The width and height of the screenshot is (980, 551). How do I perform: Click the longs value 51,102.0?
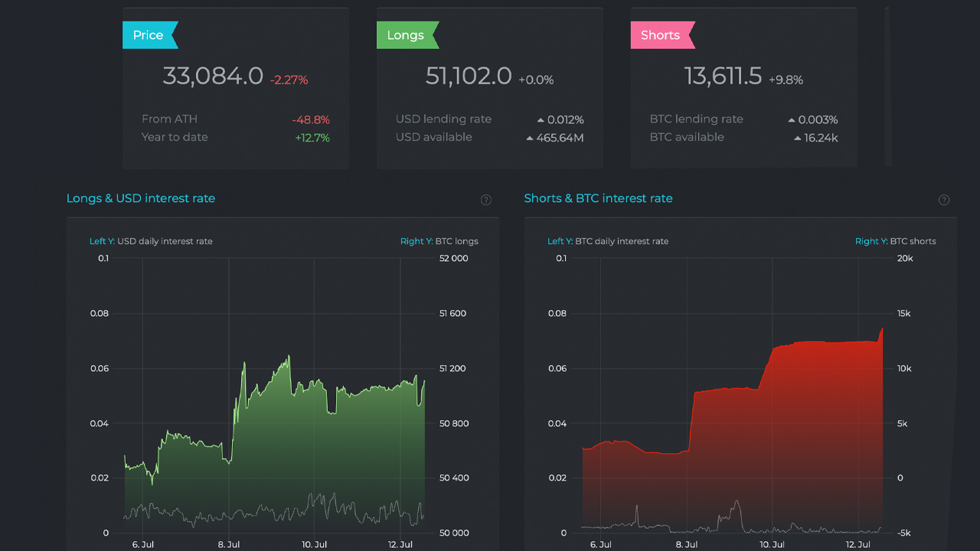[469, 76]
